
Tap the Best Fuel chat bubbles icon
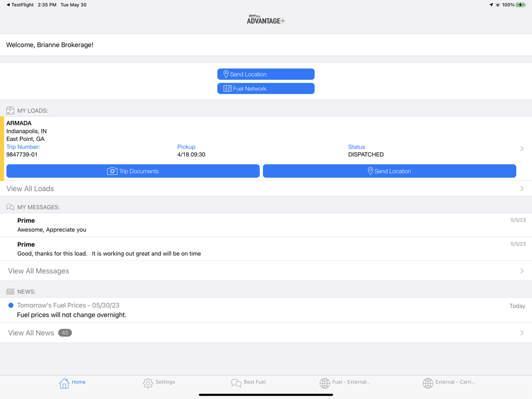click(236, 384)
